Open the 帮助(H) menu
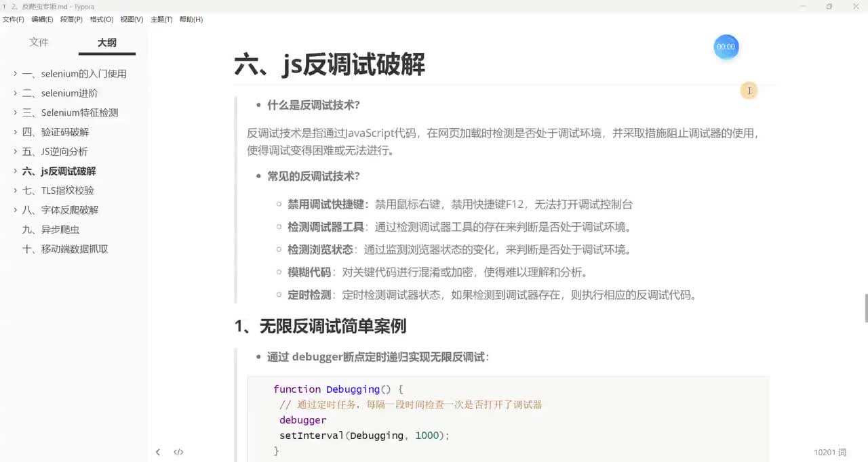The width and height of the screenshot is (868, 462). (x=191, y=20)
